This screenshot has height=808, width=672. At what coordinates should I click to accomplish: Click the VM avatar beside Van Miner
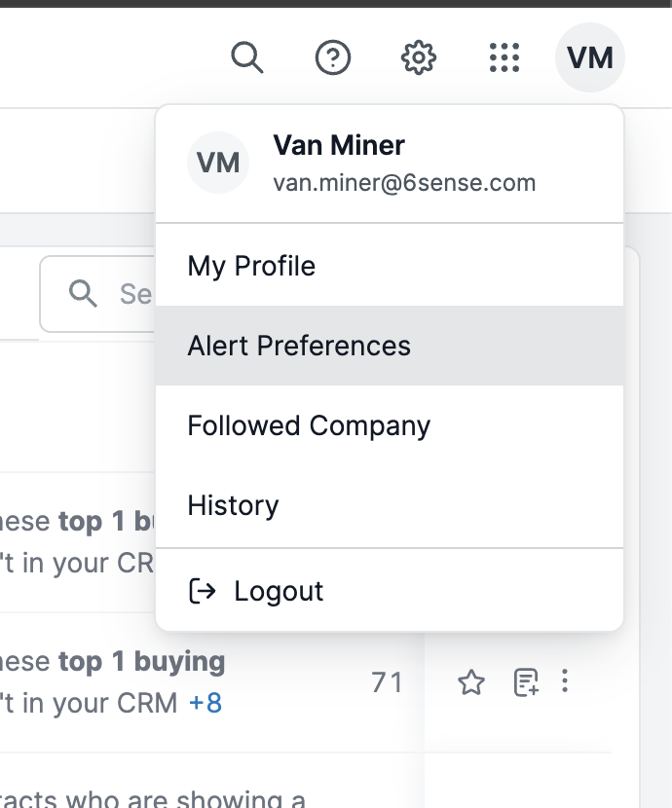coord(218,163)
